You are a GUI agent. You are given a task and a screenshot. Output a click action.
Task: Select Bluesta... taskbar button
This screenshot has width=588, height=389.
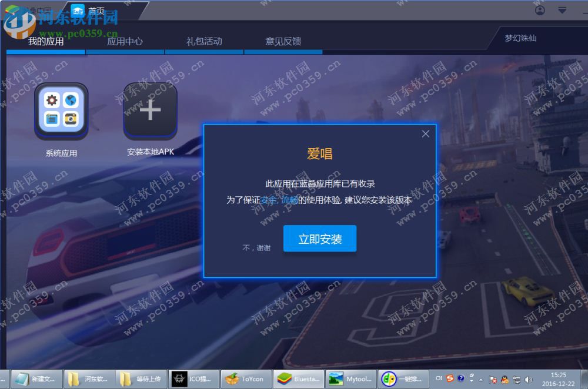pyautogui.click(x=299, y=379)
